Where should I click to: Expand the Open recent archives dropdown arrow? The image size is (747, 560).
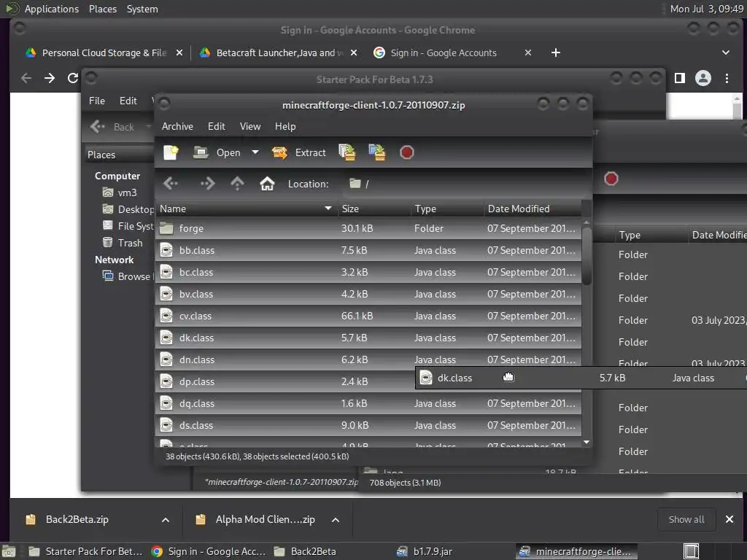255,152
